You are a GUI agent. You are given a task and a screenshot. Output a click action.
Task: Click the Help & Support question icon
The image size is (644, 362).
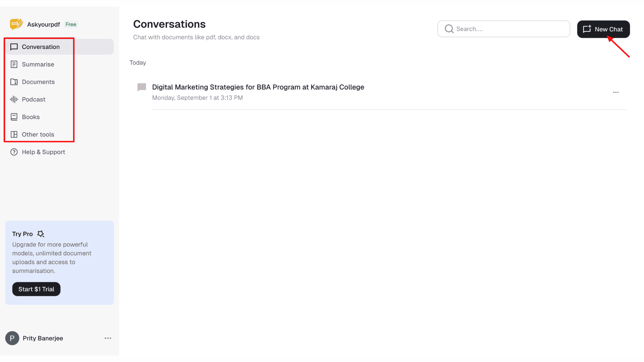[14, 152]
